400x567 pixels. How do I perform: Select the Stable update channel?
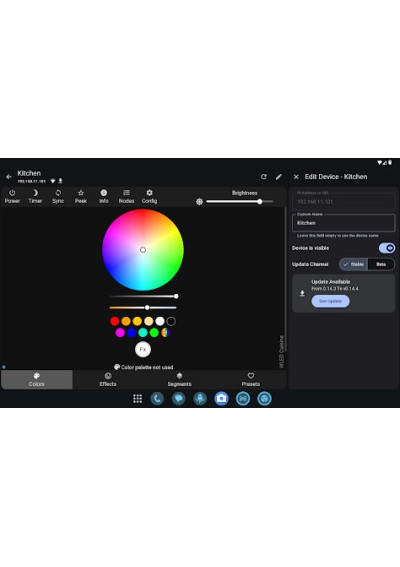point(353,264)
